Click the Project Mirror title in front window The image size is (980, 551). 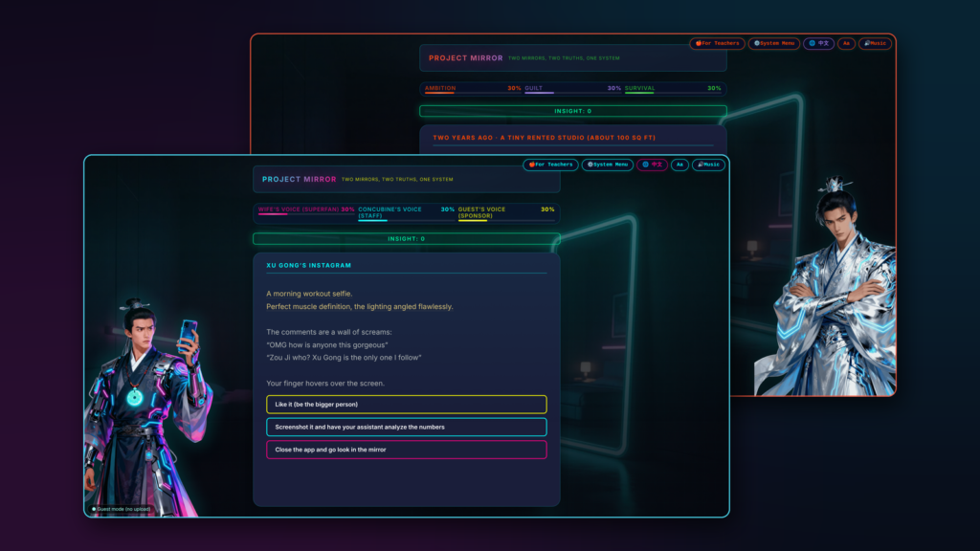pos(299,179)
